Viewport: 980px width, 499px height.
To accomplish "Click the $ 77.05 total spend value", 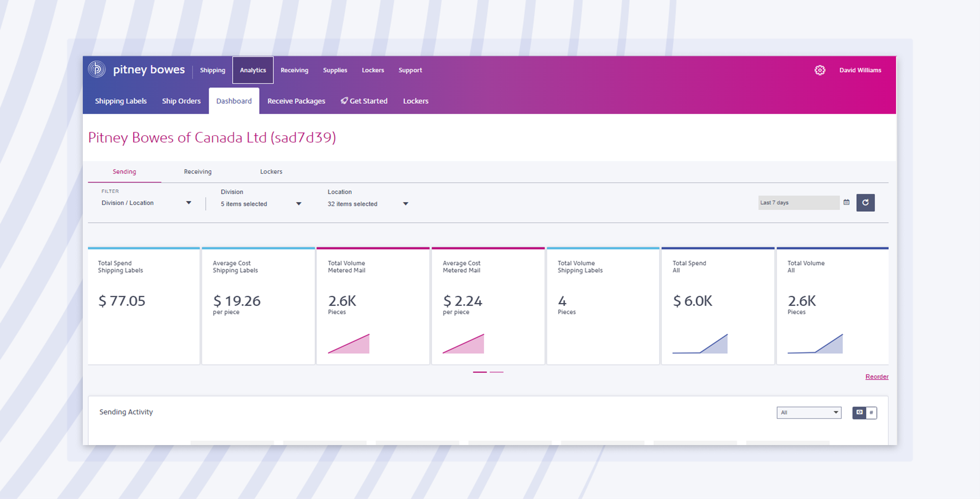I will click(122, 301).
